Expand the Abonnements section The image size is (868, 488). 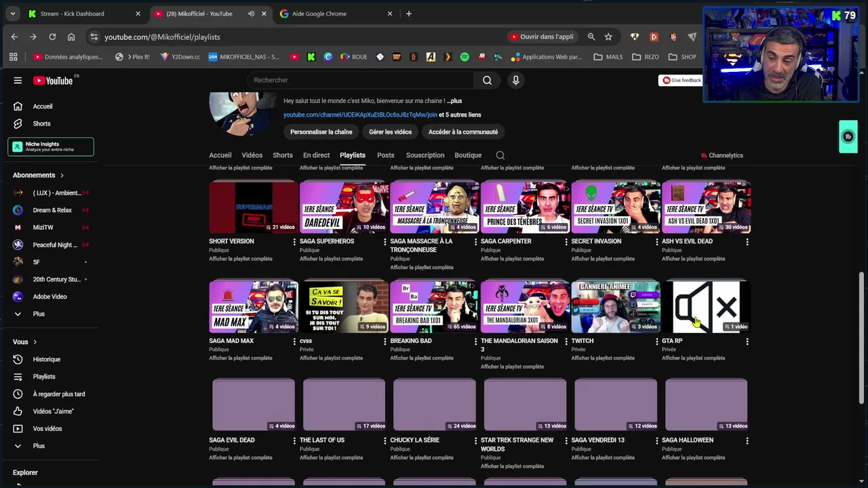tap(38, 175)
